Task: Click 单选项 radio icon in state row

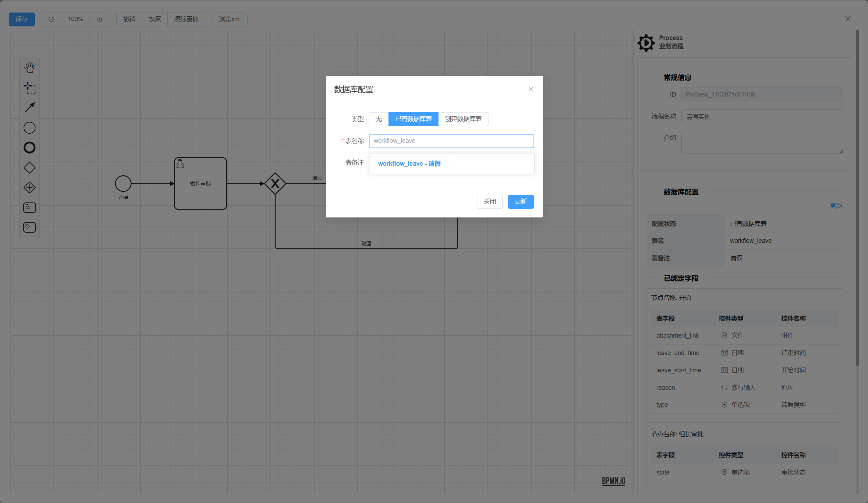Action: (x=724, y=472)
